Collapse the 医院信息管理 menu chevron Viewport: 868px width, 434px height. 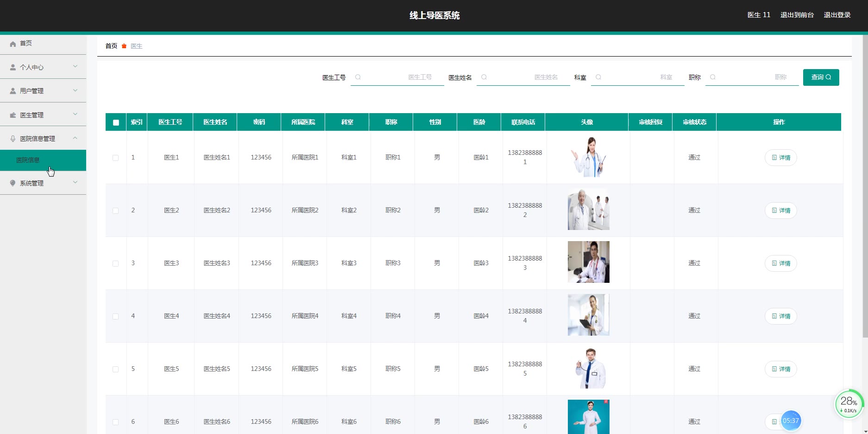(x=75, y=138)
